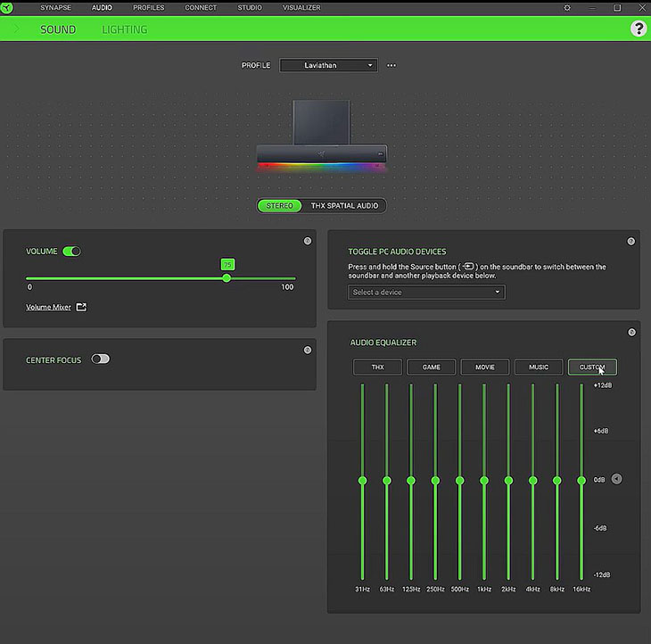Select the Sound sub-tab
Image resolution: width=651 pixels, height=644 pixels.
[58, 29]
